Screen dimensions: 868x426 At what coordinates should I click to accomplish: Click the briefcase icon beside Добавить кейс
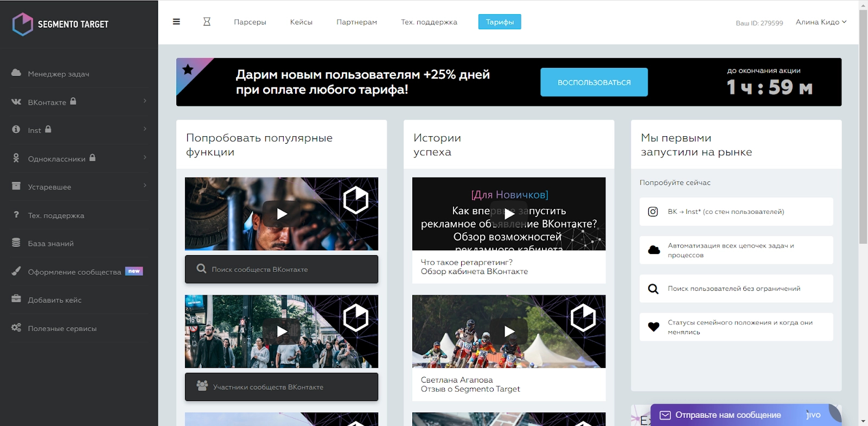coord(16,299)
